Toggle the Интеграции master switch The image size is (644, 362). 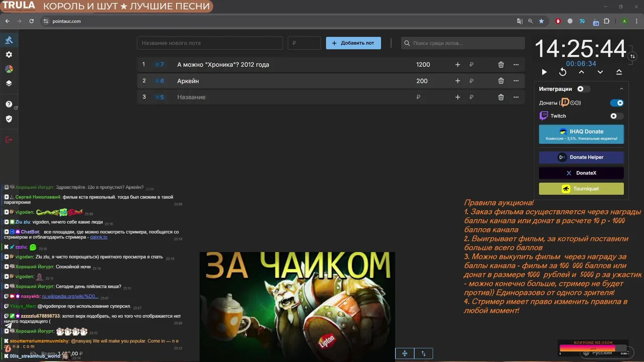[x=583, y=89]
